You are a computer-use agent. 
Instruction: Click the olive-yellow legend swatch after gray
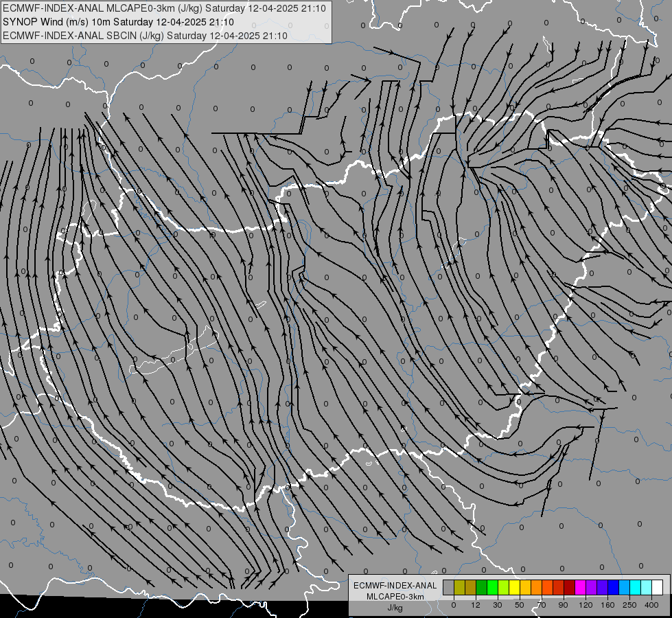[x=459, y=587]
